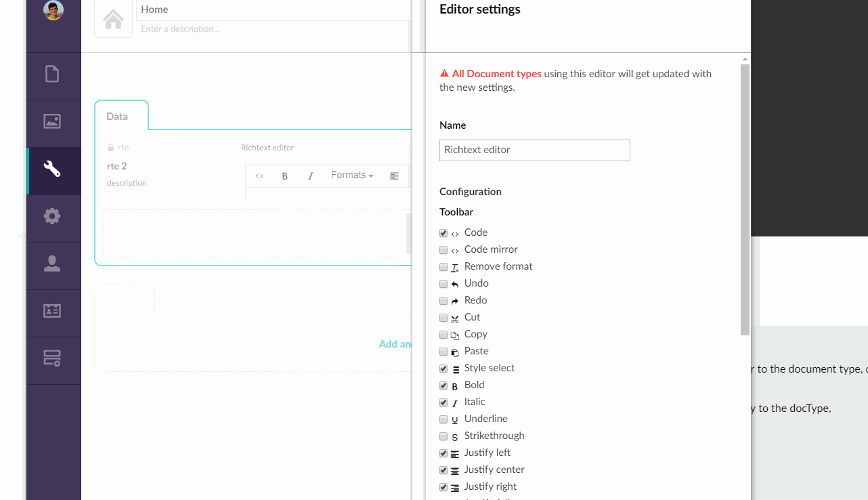Enable the Remove format checkbox
868x500 pixels.
pos(443,267)
